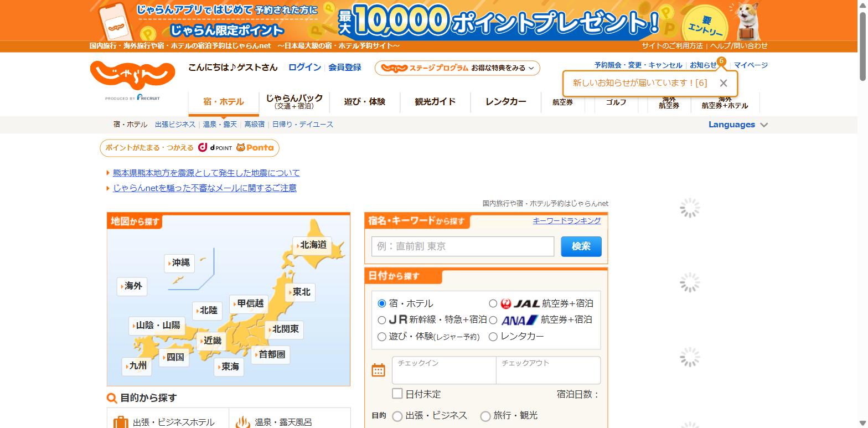Click the briefcase business hotel icon

(x=120, y=422)
